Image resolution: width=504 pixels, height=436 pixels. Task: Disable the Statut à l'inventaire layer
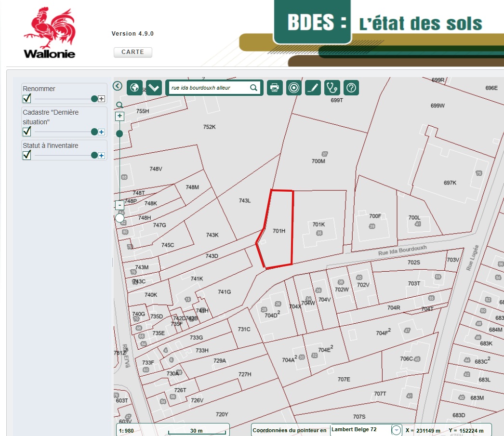point(27,155)
